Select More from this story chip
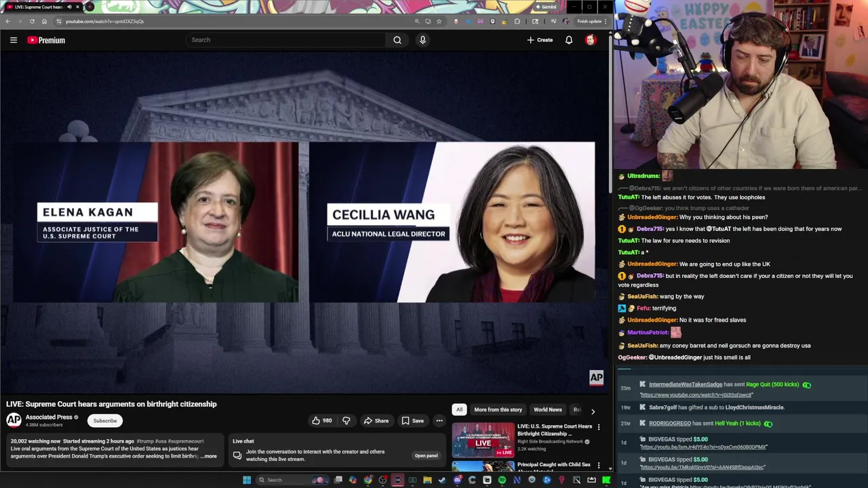The image size is (868, 488). pos(498,409)
